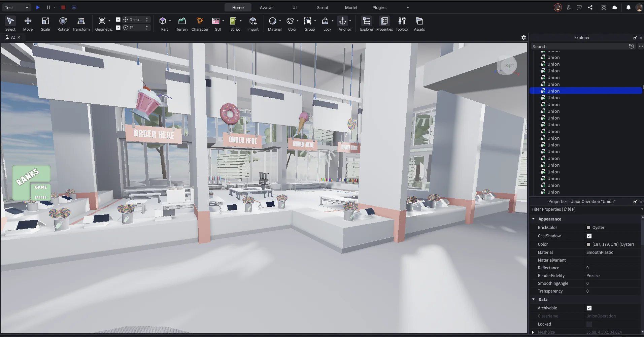
Task: Open the Toolbox panel
Action: (402, 24)
